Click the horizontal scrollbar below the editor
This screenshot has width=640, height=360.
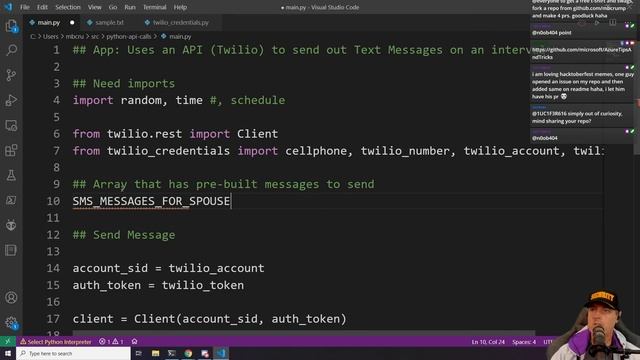304,333
